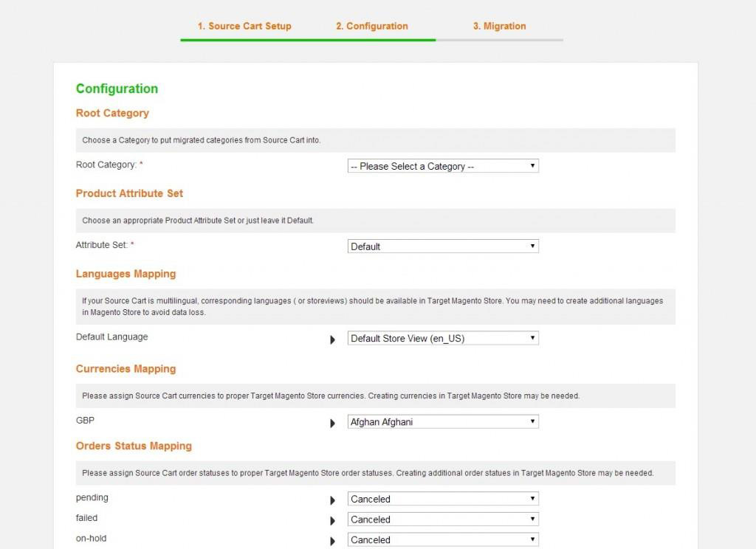Open the Attribute Set dropdown showing Default
This screenshot has width=756, height=549.
click(x=442, y=246)
